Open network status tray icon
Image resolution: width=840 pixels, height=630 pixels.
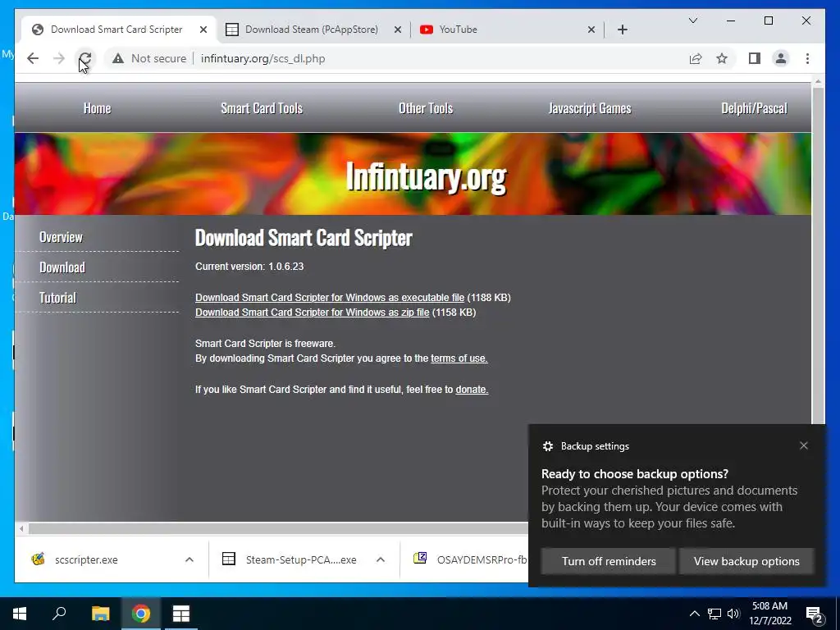(714, 614)
